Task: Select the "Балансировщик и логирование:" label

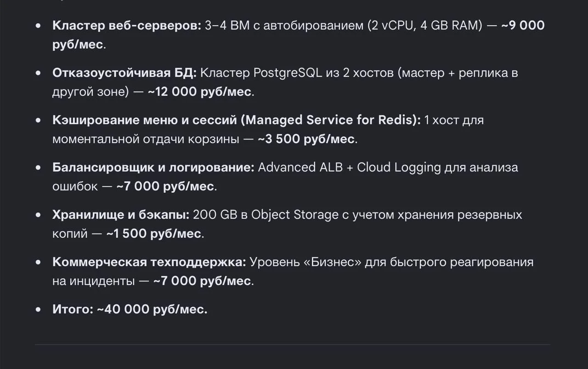Action: (x=153, y=168)
